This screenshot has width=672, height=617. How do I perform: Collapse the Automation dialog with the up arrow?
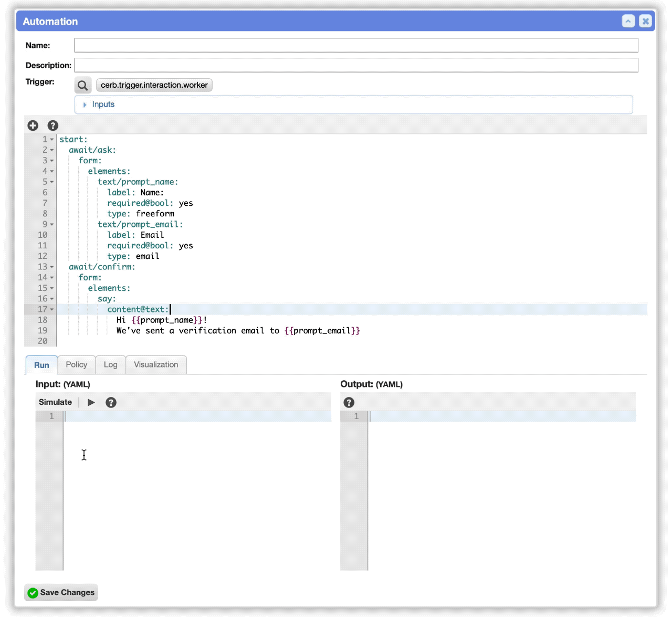coord(628,21)
